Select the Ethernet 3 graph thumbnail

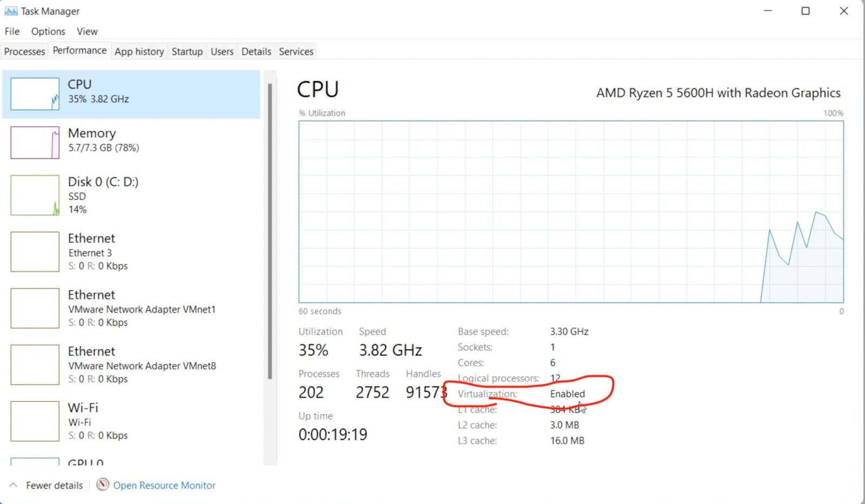click(35, 252)
